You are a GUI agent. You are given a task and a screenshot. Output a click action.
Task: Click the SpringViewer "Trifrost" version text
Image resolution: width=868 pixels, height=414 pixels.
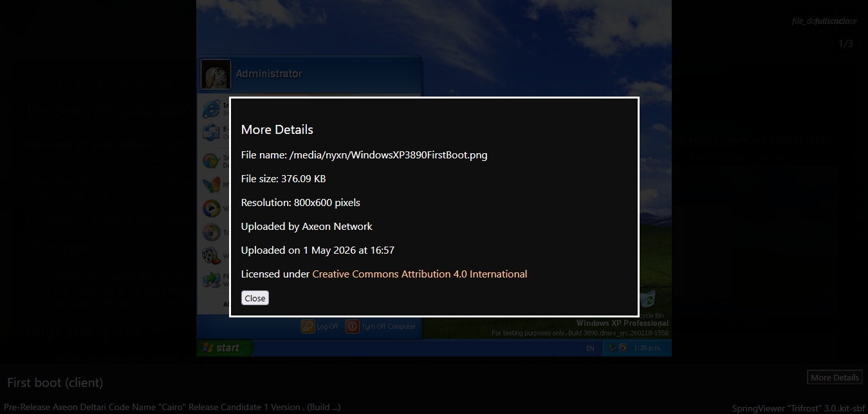point(799,408)
